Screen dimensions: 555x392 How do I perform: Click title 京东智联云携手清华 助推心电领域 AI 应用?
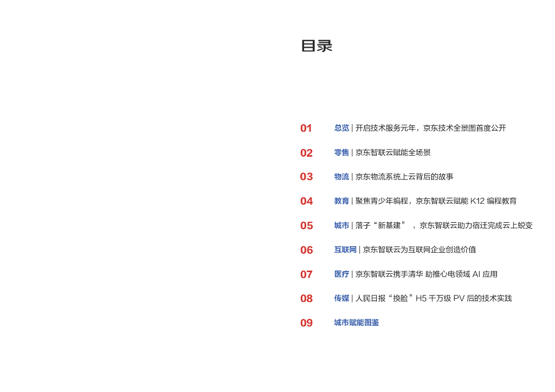point(427,274)
